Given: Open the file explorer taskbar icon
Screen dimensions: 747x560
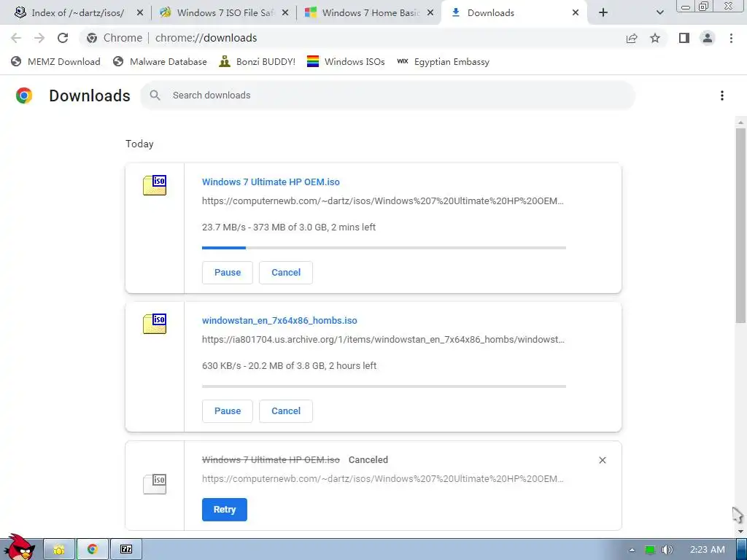Looking at the screenshot, I should coord(59,550).
